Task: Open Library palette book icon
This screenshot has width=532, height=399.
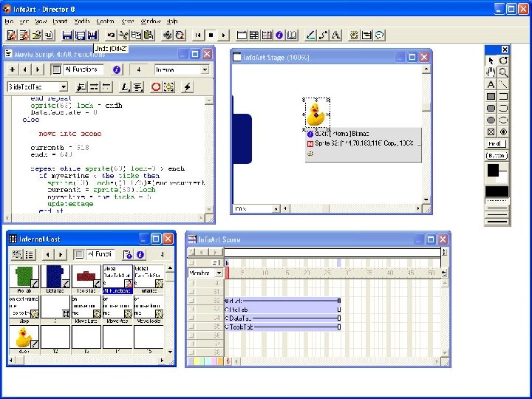Action: click(292, 35)
